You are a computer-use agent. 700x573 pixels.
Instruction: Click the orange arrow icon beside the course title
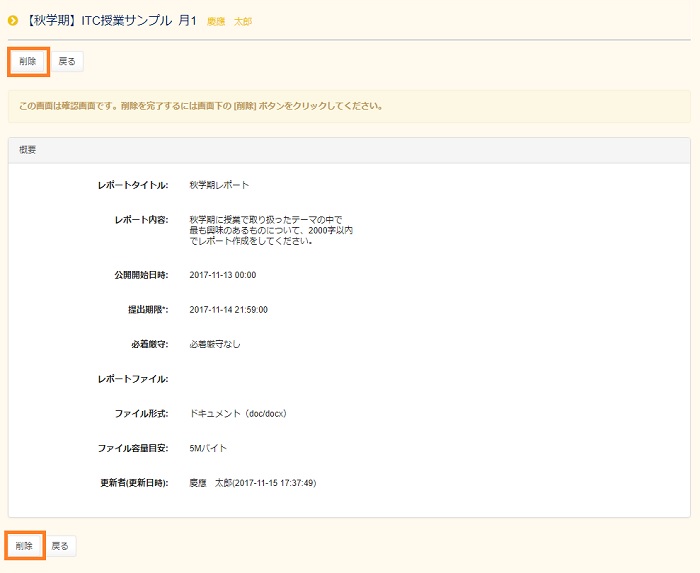coord(13,20)
